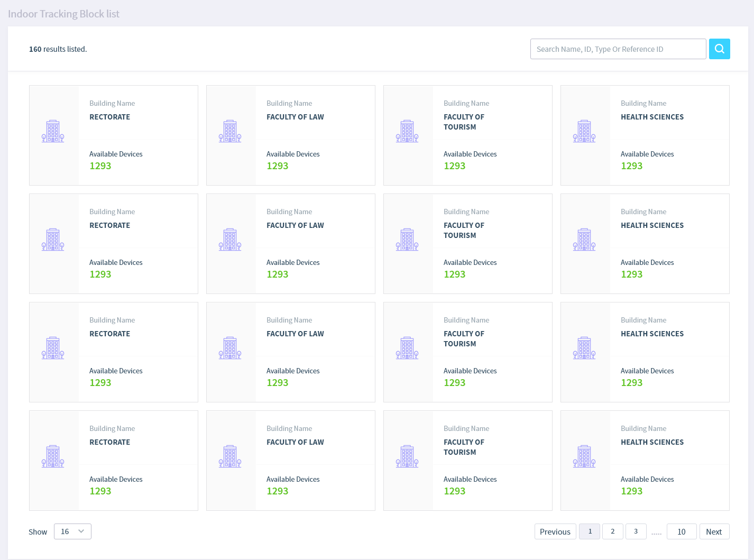Click building icon of first-row RECTORATE card
The height and width of the screenshot is (560, 754).
(x=53, y=131)
